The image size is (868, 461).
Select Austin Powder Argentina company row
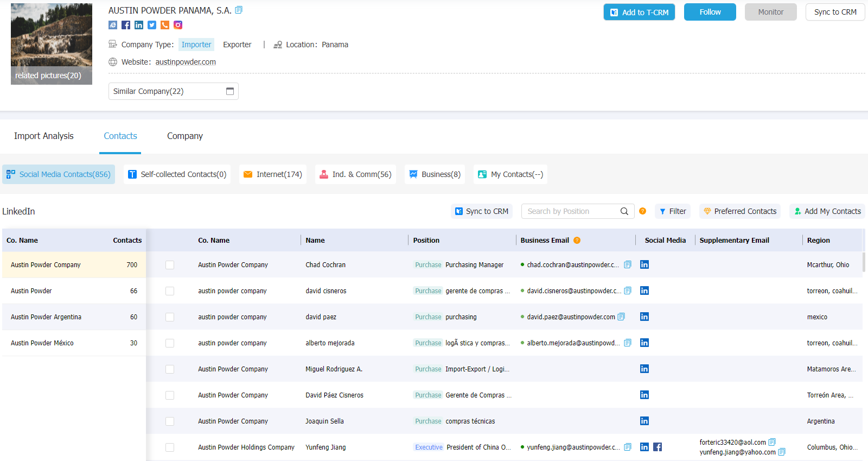74,317
